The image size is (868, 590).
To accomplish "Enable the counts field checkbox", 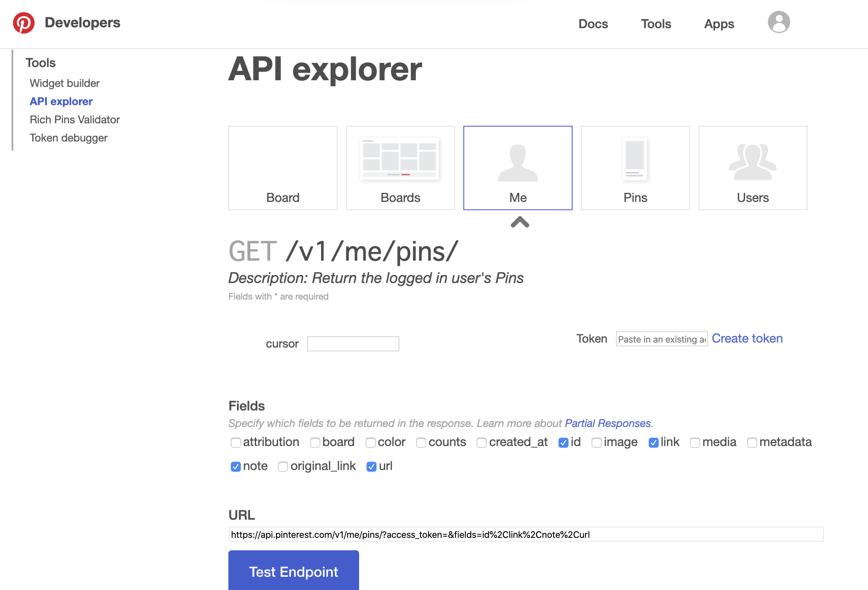I will (x=421, y=443).
